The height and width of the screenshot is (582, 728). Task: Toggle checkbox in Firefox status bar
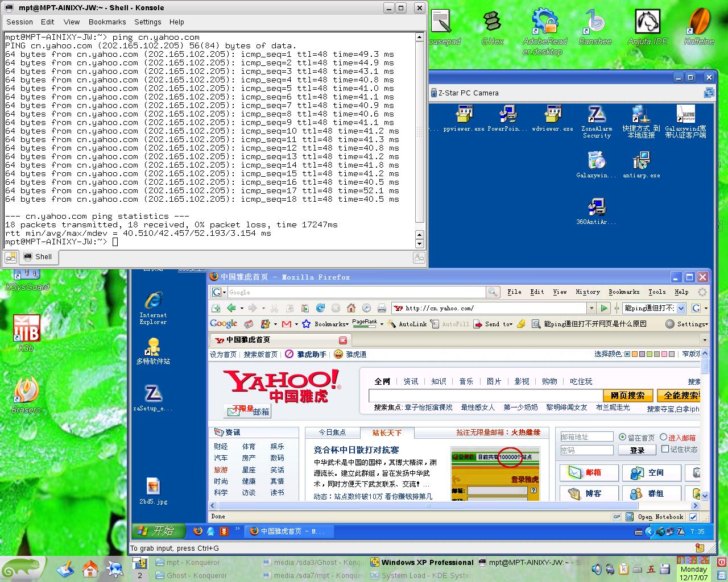pos(693,517)
